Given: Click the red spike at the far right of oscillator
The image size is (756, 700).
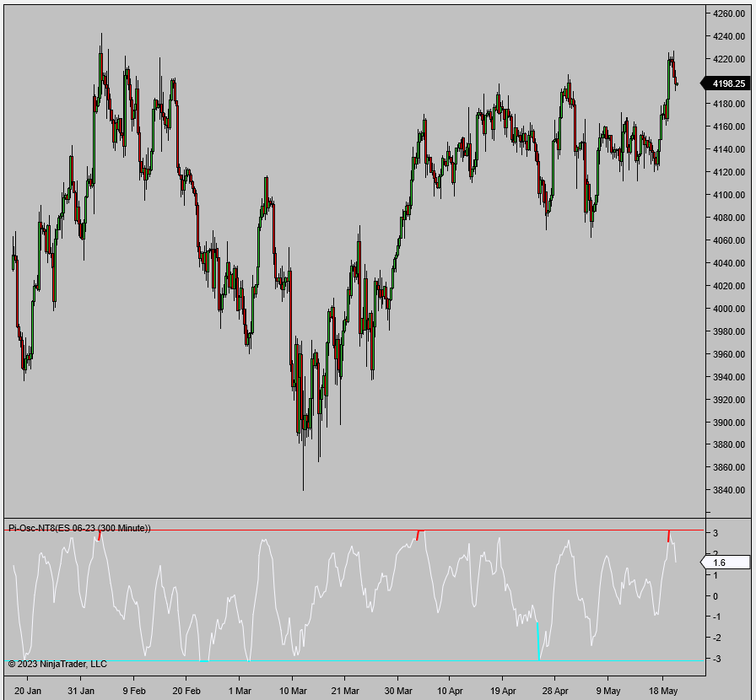Looking at the screenshot, I should [667, 537].
